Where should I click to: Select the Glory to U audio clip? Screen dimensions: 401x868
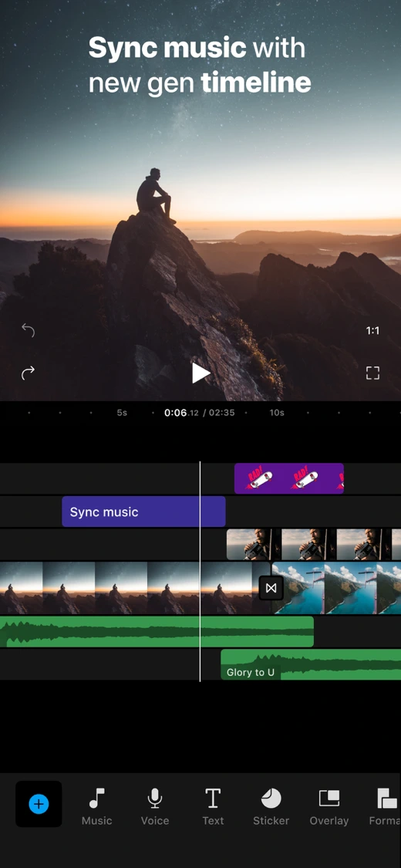(311, 665)
